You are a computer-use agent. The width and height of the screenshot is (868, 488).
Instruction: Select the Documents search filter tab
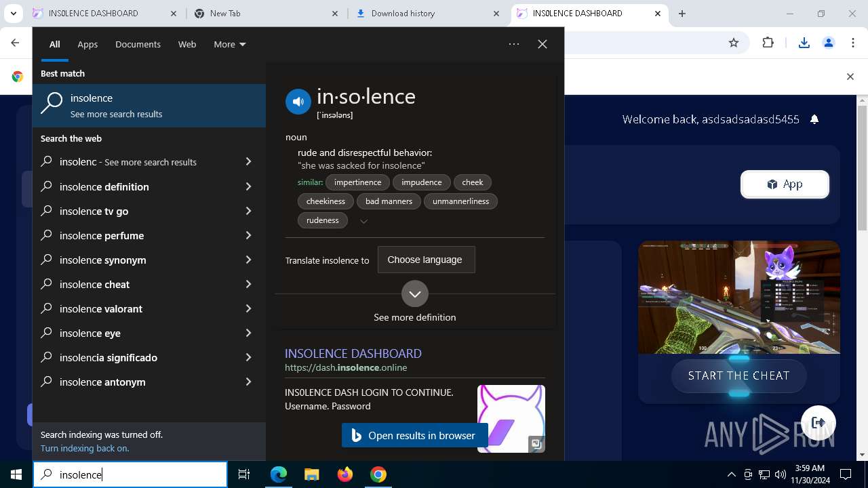pos(138,44)
